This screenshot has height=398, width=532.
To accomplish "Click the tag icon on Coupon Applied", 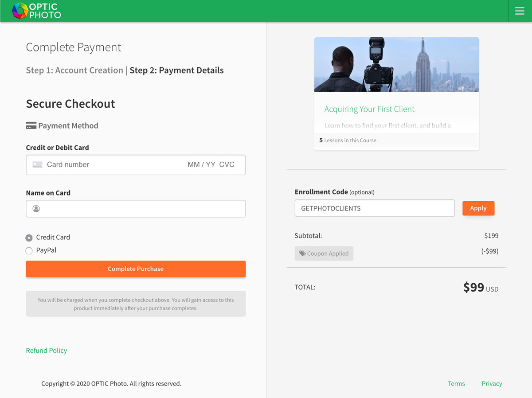I will click(302, 254).
